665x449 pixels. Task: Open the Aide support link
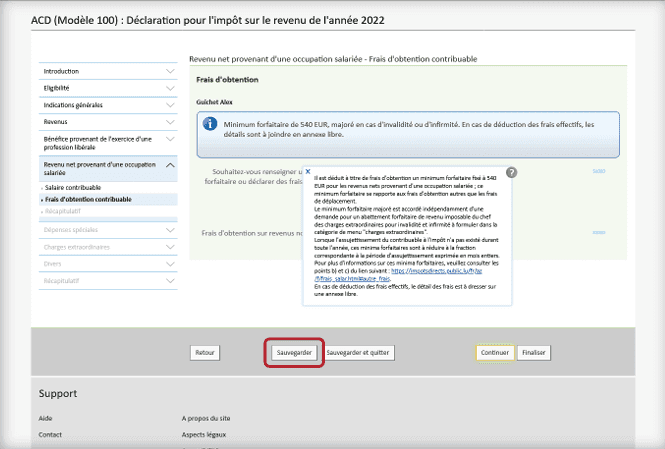[46, 420]
